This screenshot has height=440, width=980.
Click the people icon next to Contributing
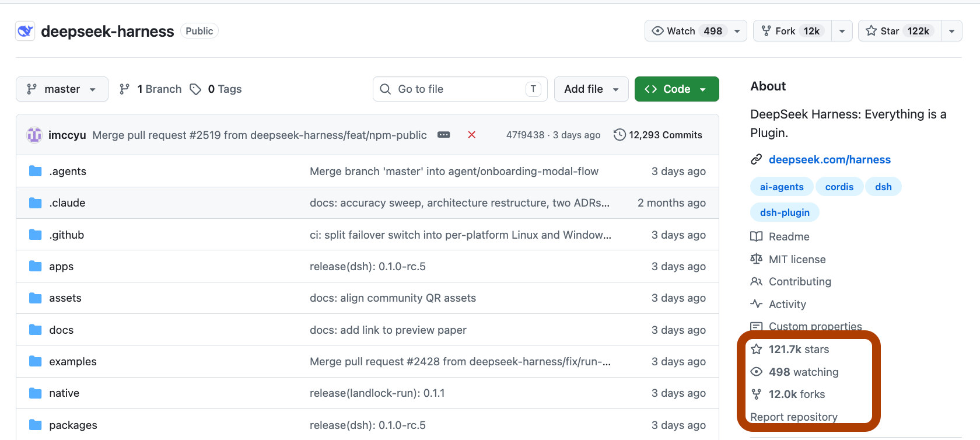[x=757, y=281]
